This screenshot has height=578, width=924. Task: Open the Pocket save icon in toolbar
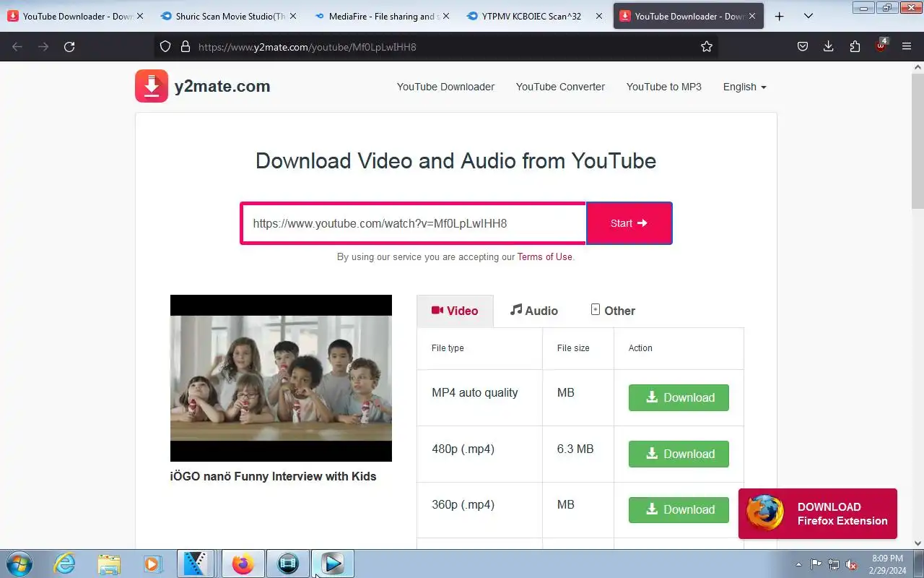(x=802, y=47)
